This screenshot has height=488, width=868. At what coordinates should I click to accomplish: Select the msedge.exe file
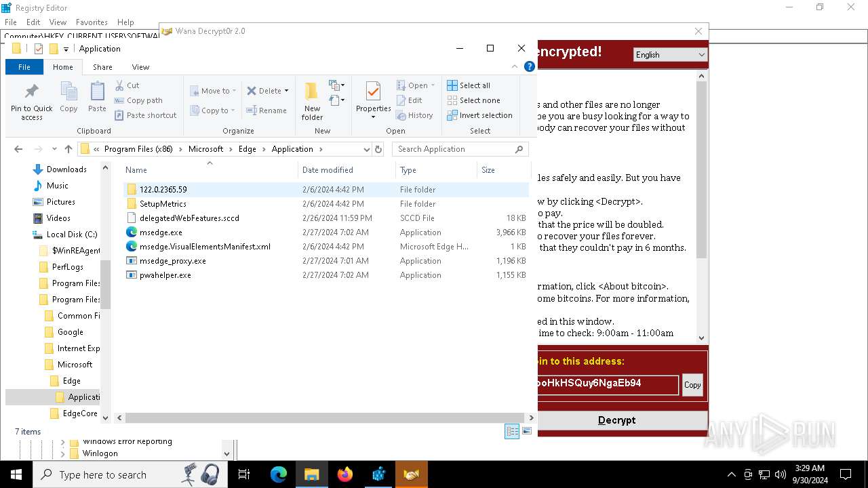161,232
